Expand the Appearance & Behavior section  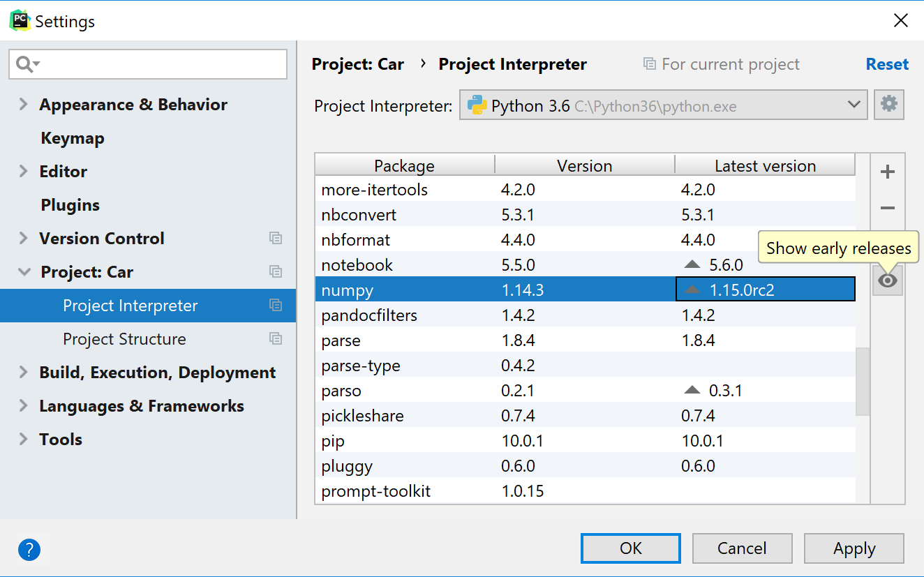click(24, 105)
